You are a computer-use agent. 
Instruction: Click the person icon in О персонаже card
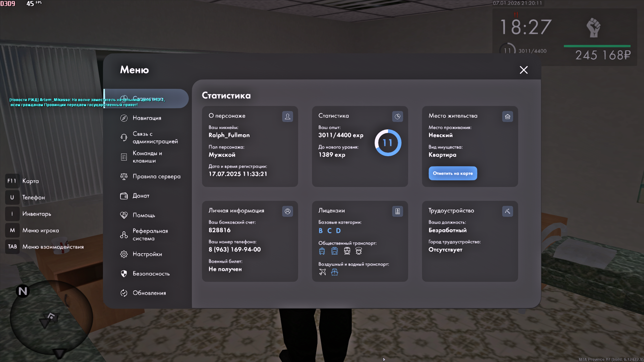click(287, 116)
